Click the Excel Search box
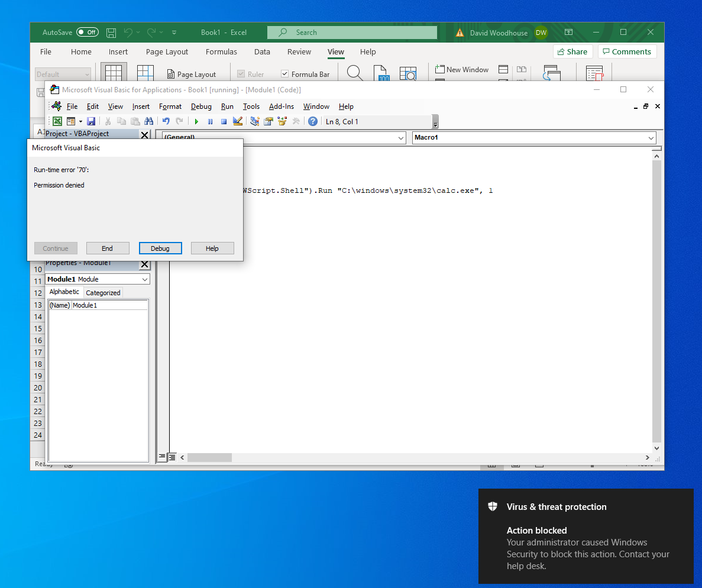 352,33
